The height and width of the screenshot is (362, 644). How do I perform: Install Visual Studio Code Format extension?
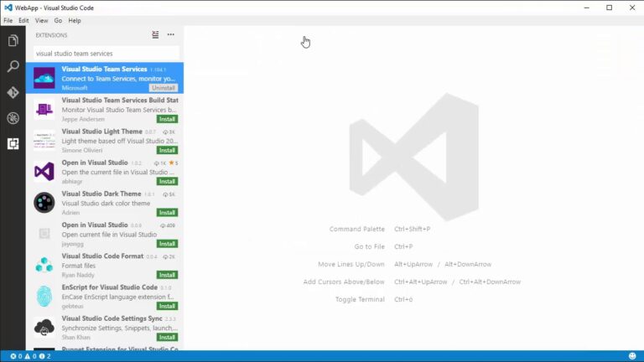pos(167,275)
